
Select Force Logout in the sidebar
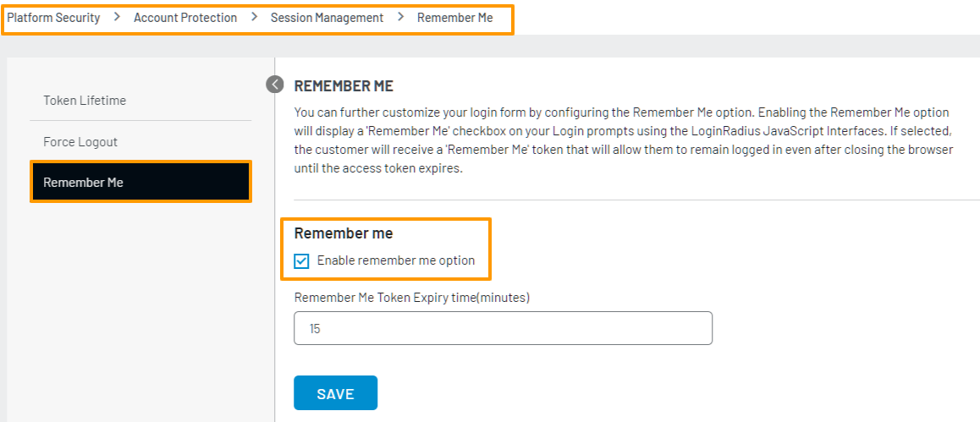(80, 142)
